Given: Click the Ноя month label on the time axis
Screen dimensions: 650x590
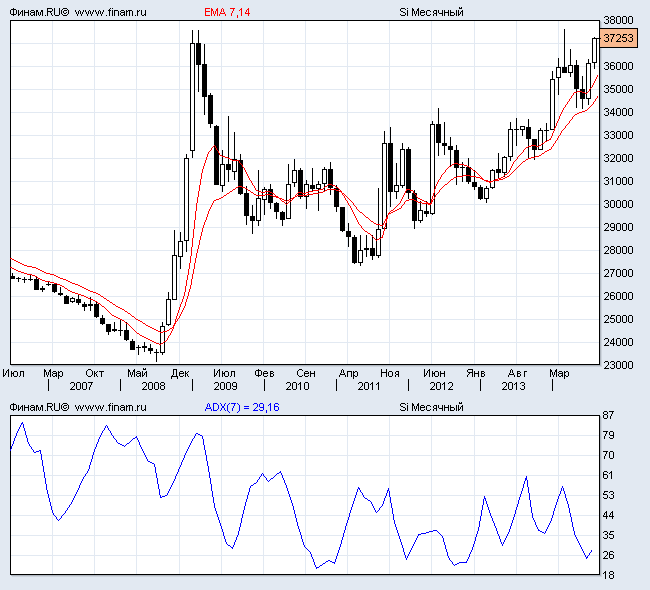Looking at the screenshot, I should click(390, 373).
